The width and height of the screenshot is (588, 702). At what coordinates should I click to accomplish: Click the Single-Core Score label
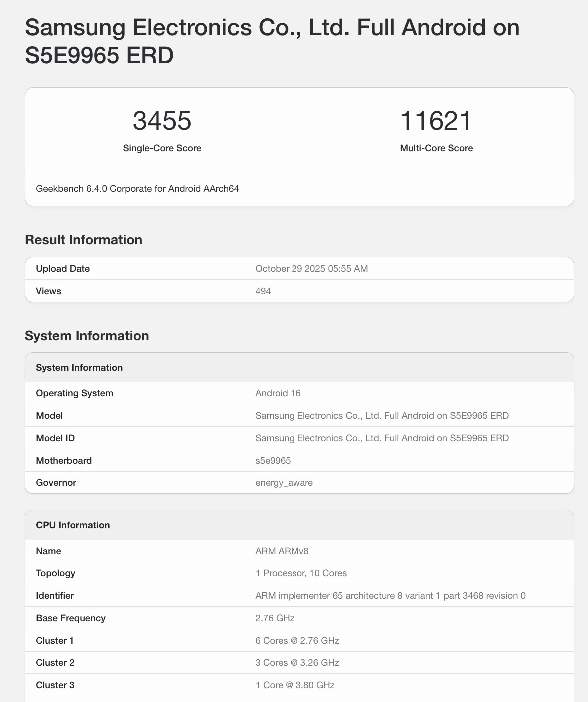click(162, 148)
